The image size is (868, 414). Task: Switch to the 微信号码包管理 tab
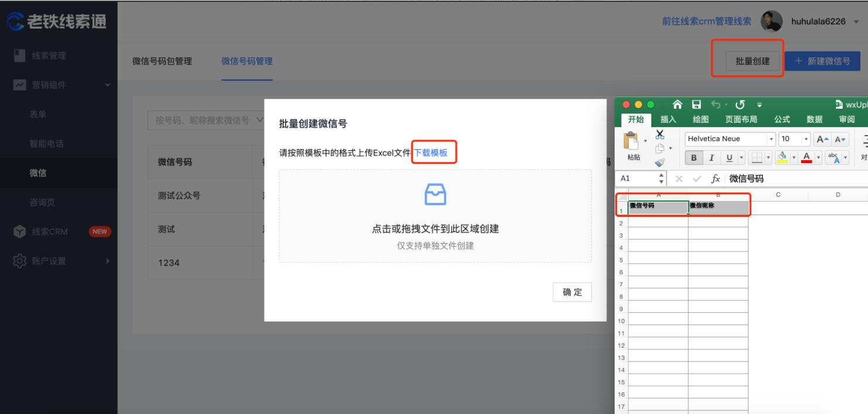[x=163, y=61]
